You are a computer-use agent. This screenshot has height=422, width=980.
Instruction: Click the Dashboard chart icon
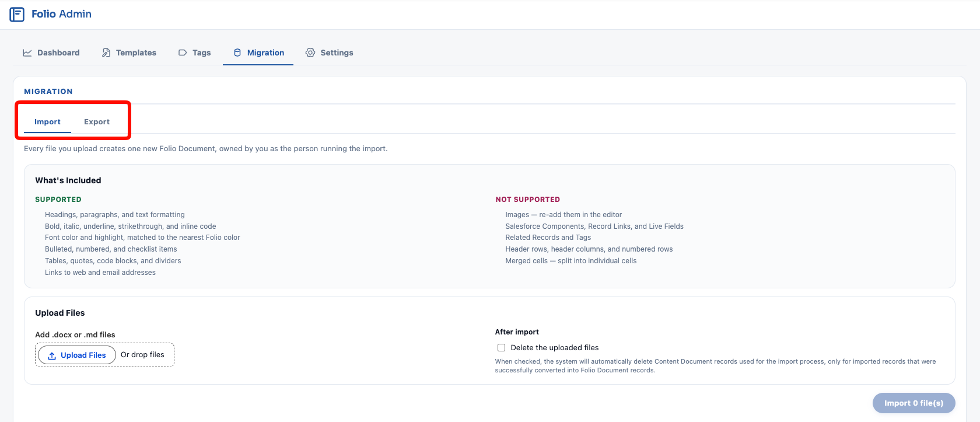click(27, 53)
